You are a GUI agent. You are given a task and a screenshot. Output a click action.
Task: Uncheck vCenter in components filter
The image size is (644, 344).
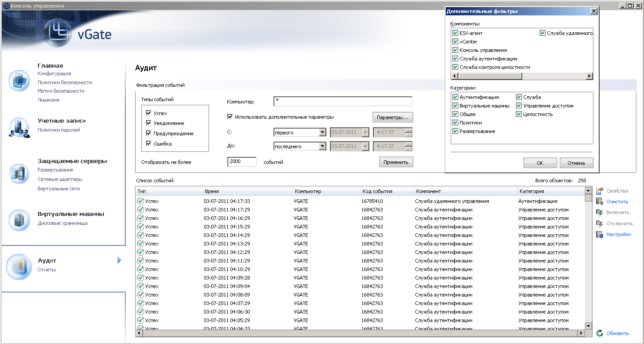[x=456, y=42]
